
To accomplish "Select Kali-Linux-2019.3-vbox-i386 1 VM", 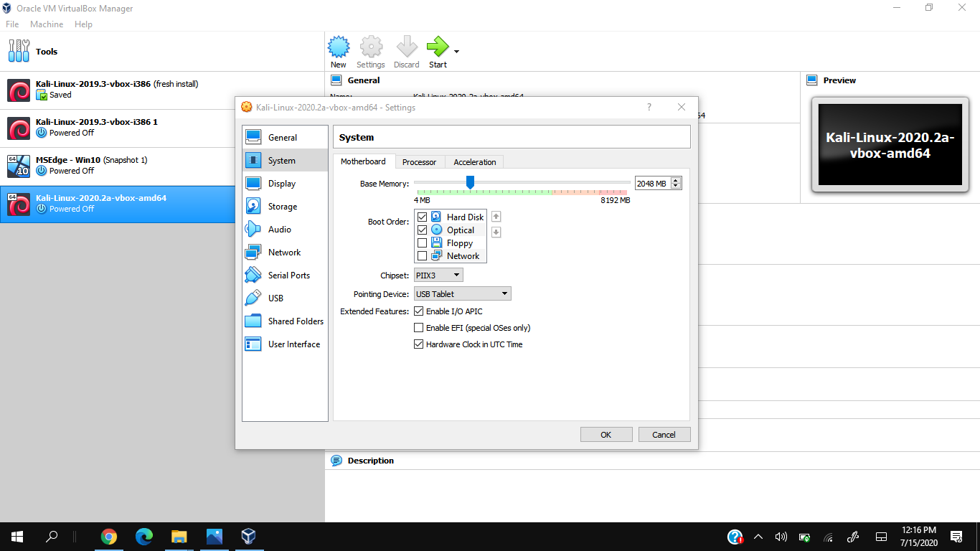I will 162,128.
